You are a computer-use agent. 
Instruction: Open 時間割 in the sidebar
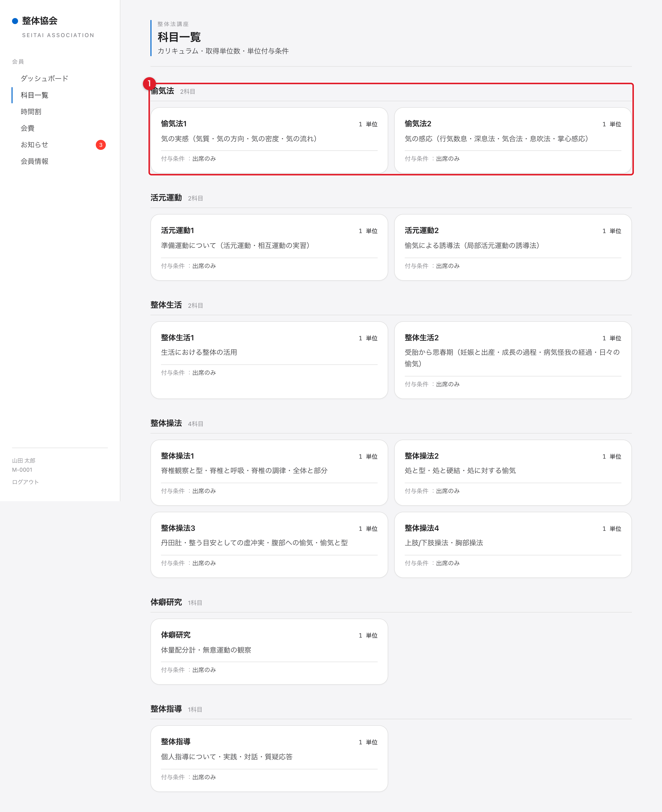point(31,112)
